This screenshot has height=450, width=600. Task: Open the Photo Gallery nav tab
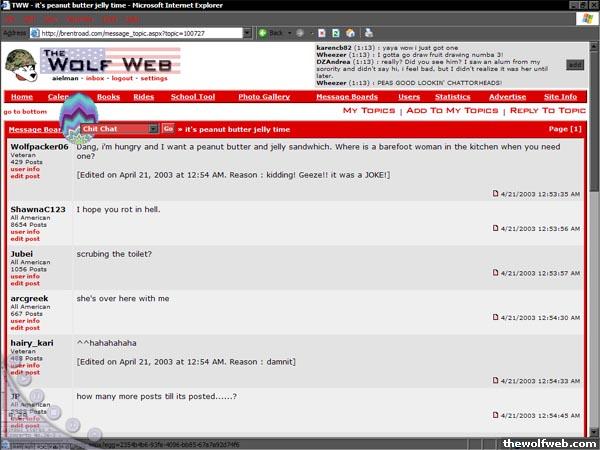(x=265, y=97)
